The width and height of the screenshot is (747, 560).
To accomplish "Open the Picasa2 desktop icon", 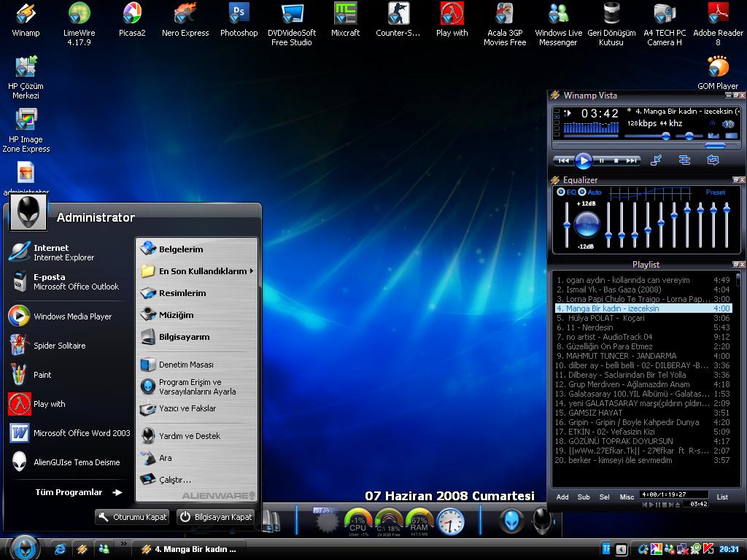I will point(132,20).
